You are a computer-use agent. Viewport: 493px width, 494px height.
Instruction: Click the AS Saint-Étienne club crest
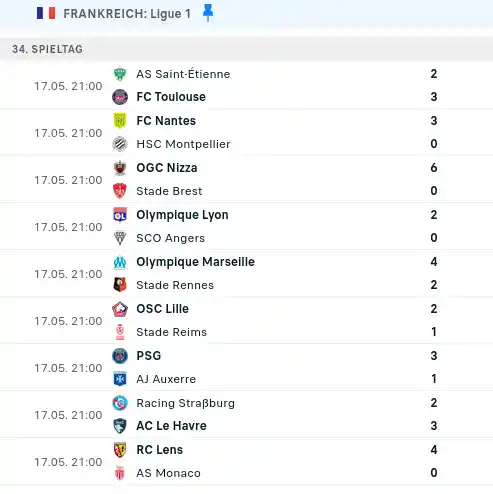coord(120,74)
